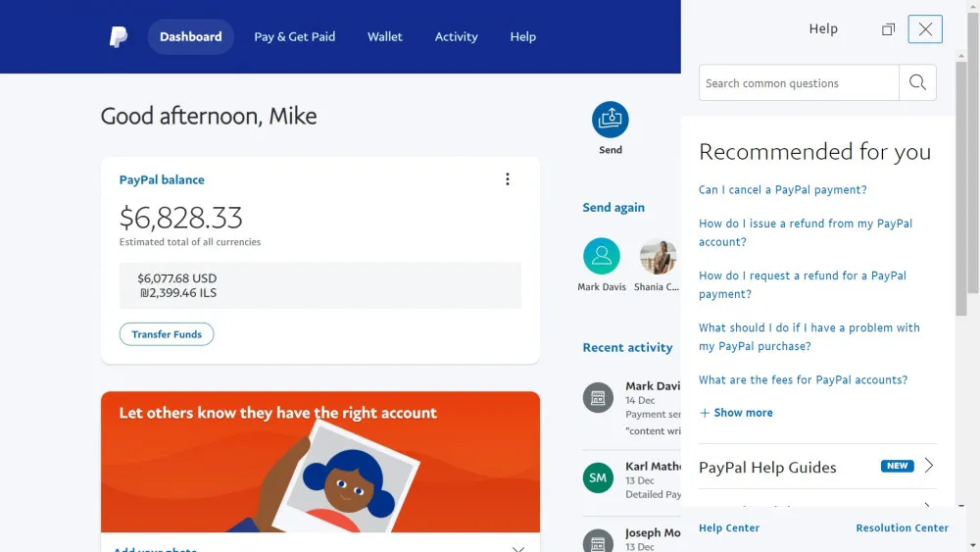
Task: Close the Help panel
Action: click(x=925, y=29)
